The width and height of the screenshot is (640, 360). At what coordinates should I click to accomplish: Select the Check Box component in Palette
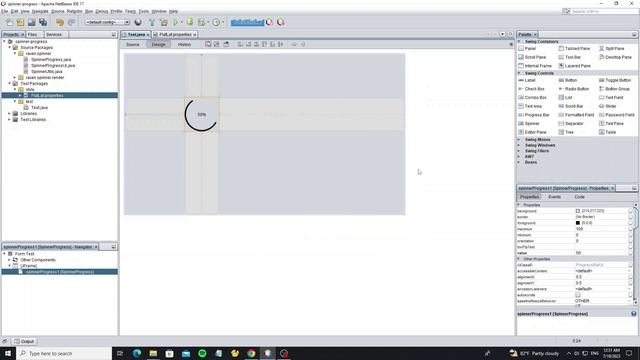click(x=531, y=89)
